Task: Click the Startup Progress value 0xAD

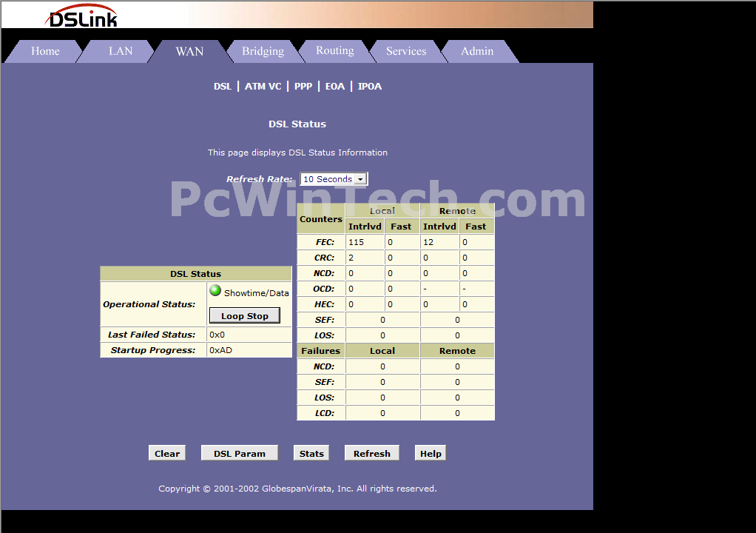Action: (x=220, y=350)
